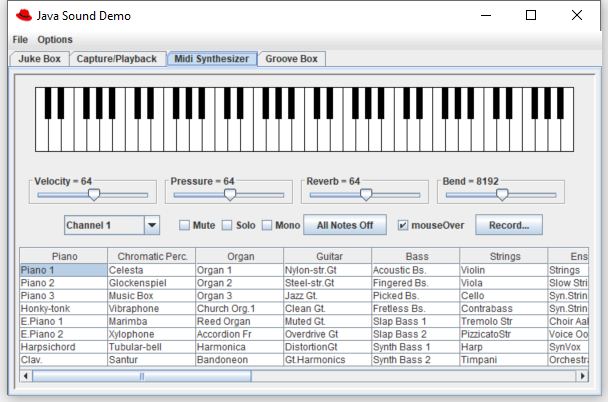Click the horizontal scrollbar right arrow
This screenshot has height=402, width=608.
coord(583,376)
